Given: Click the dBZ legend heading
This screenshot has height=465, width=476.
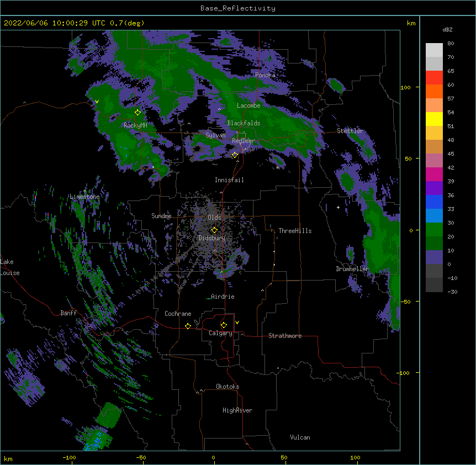Looking at the screenshot, I should click(447, 30).
